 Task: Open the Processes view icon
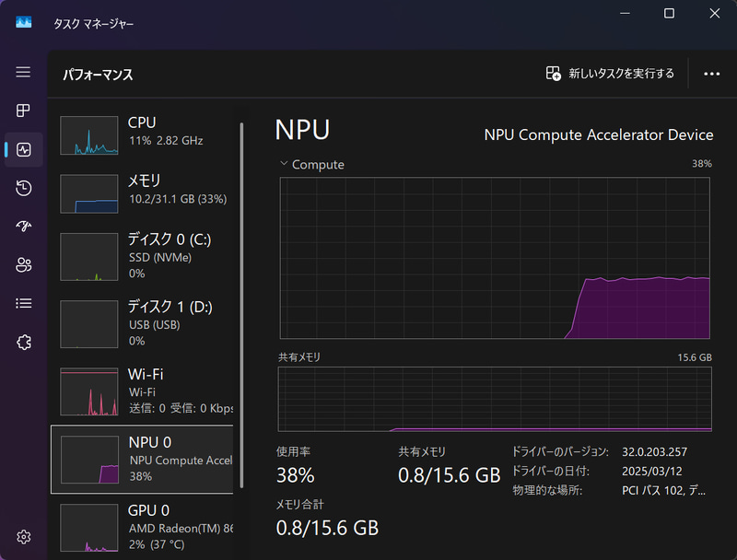point(23,111)
